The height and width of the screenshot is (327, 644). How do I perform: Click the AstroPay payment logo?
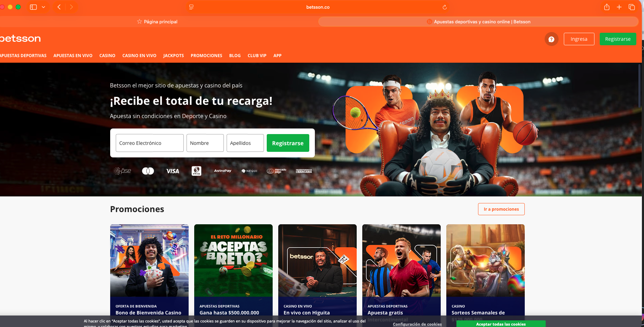[x=223, y=171]
